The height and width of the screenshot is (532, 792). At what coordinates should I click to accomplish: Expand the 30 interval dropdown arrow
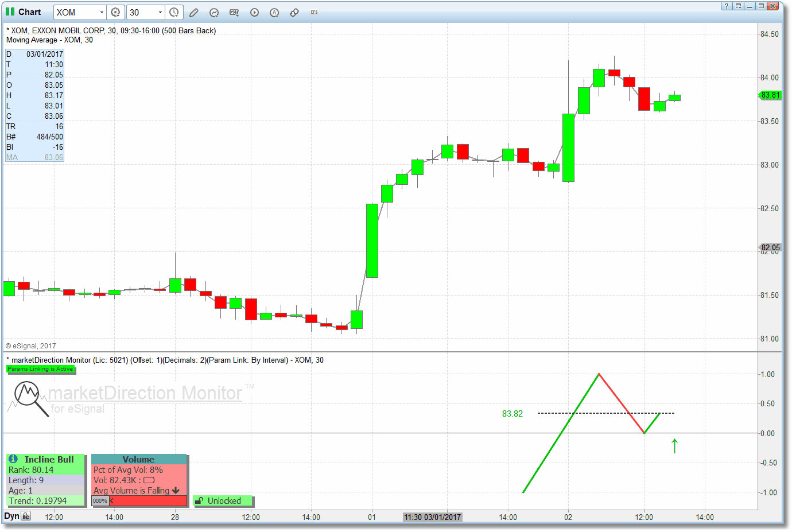click(160, 12)
